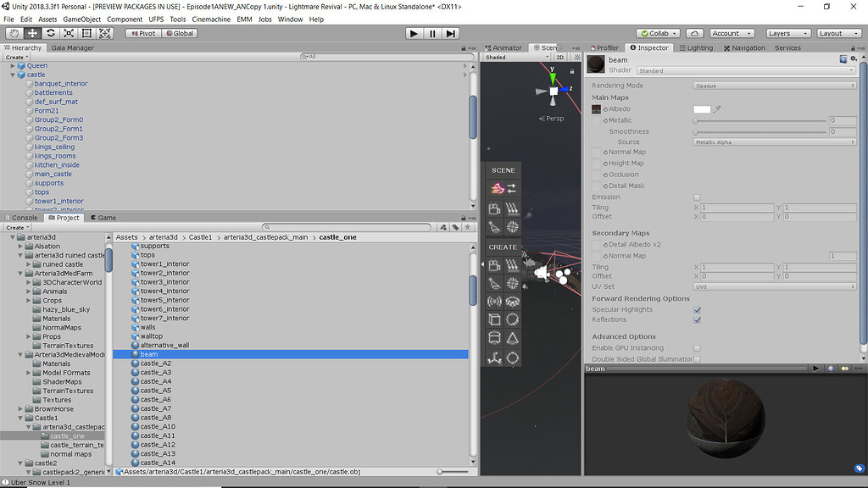The height and width of the screenshot is (488, 868).
Task: Collapse the castle hierarchy item
Action: 14,75
